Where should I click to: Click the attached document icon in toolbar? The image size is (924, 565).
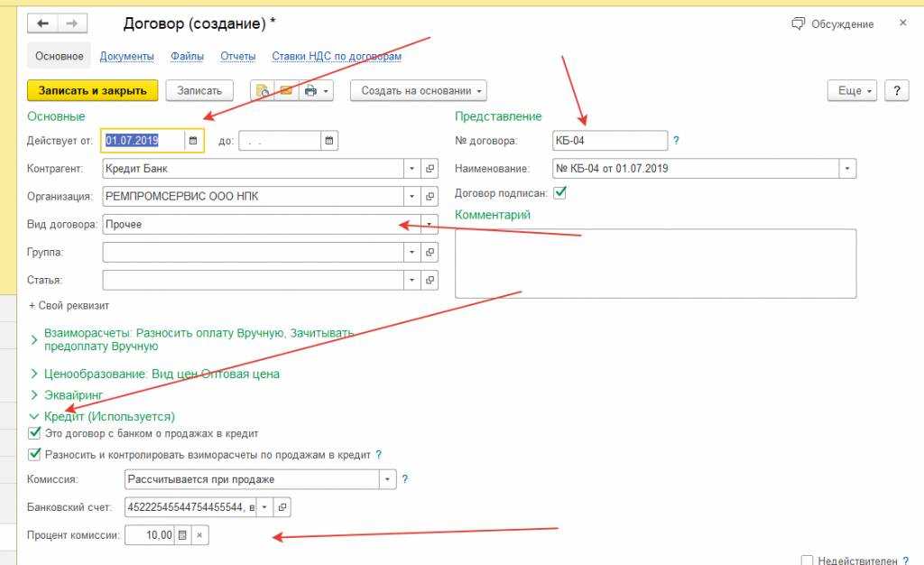tap(263, 91)
